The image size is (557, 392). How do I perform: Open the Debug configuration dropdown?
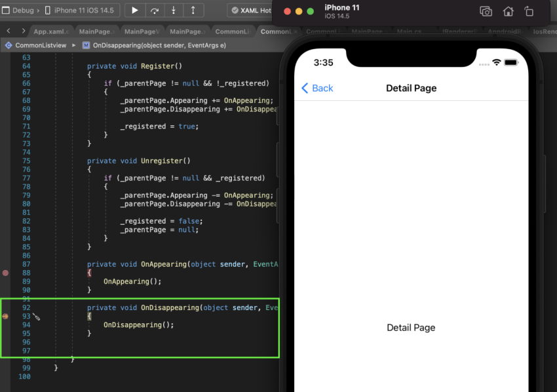point(22,10)
